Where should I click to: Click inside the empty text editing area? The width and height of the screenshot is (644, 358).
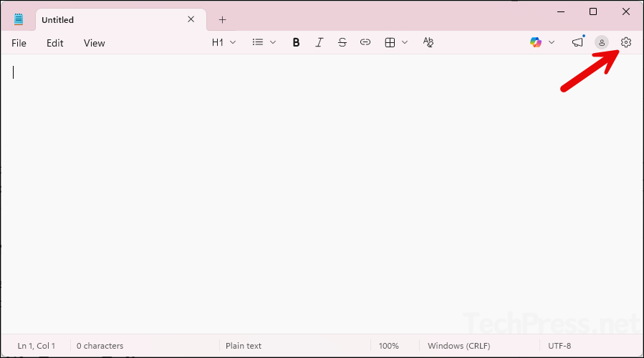(x=322, y=193)
